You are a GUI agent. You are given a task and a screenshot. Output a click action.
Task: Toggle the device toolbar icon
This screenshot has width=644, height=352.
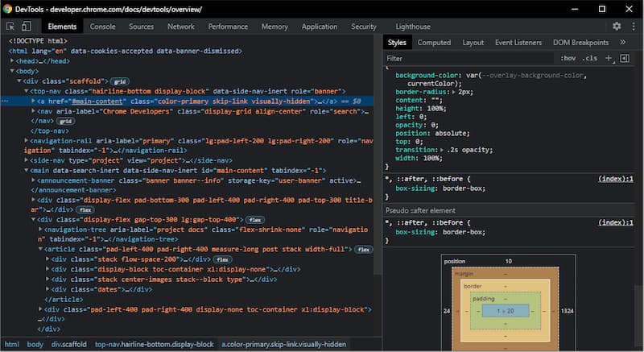tap(27, 27)
